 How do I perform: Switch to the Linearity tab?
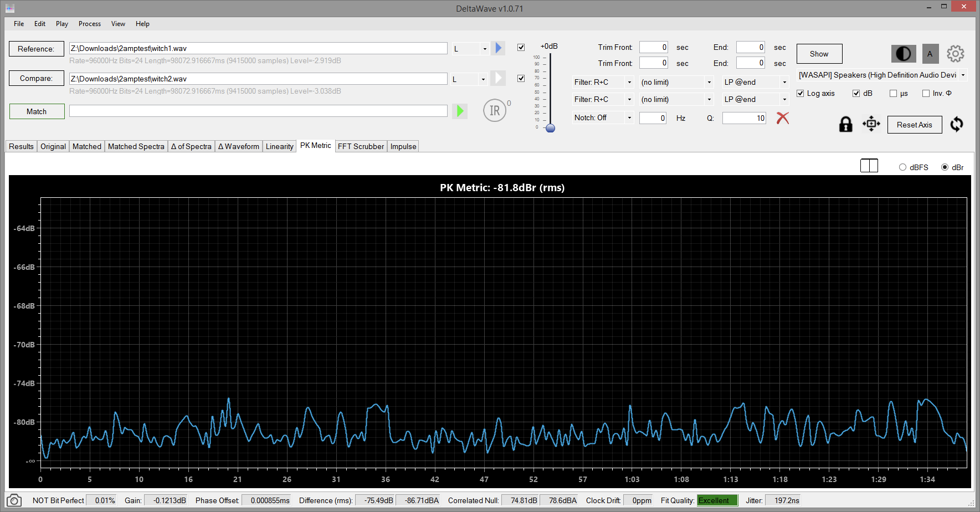pos(280,146)
